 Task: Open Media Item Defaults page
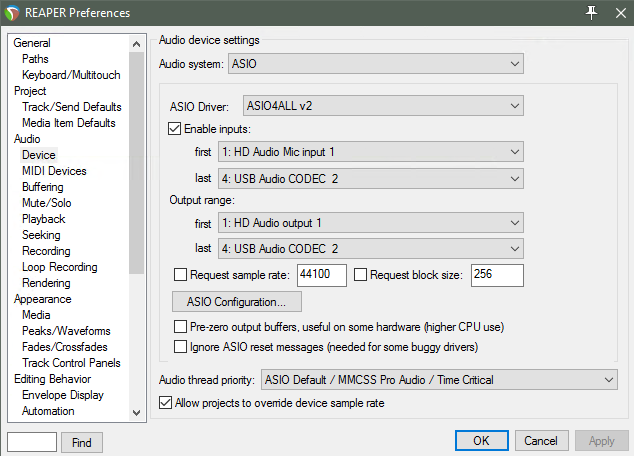pyautogui.click(x=69, y=123)
